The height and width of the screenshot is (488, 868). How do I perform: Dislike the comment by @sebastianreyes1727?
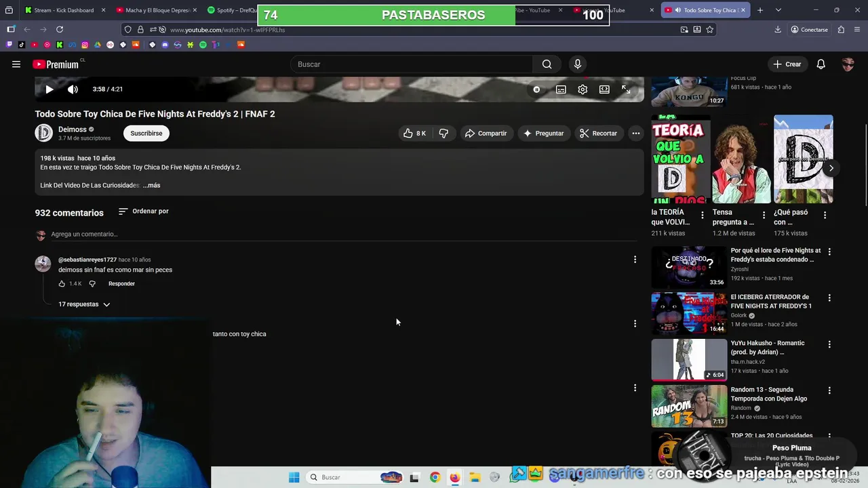(92, 284)
